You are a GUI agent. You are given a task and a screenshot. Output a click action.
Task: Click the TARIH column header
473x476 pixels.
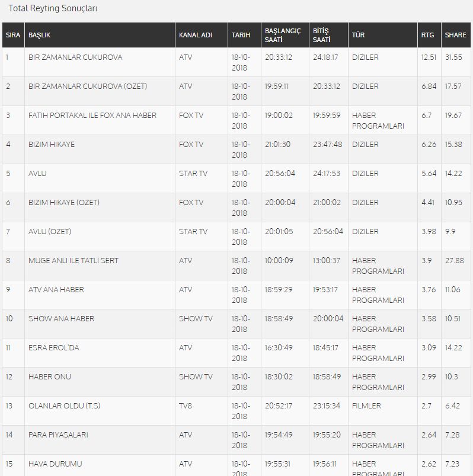tap(244, 35)
